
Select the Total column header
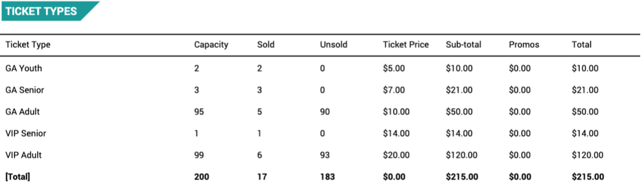point(582,45)
